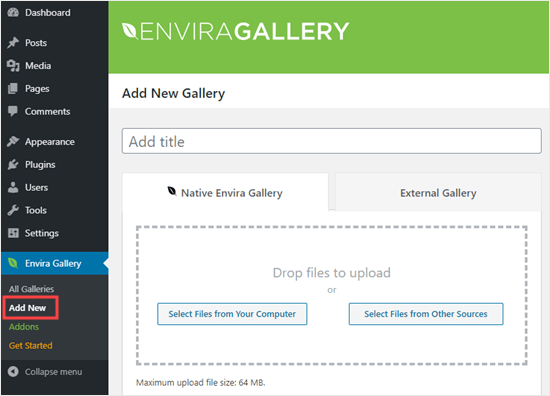Screen dimensions: 550x396
Task: Focus the Add title input field
Action: [331, 141]
